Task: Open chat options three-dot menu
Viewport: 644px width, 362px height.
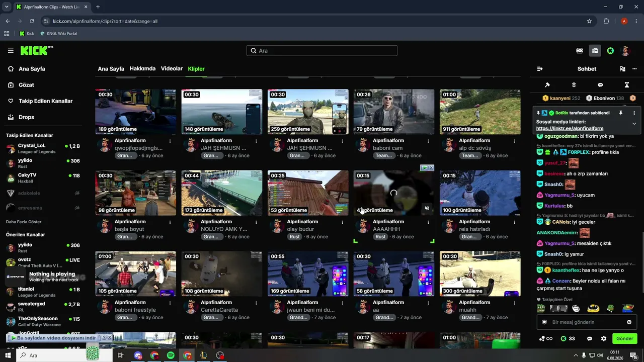Action: (x=634, y=69)
